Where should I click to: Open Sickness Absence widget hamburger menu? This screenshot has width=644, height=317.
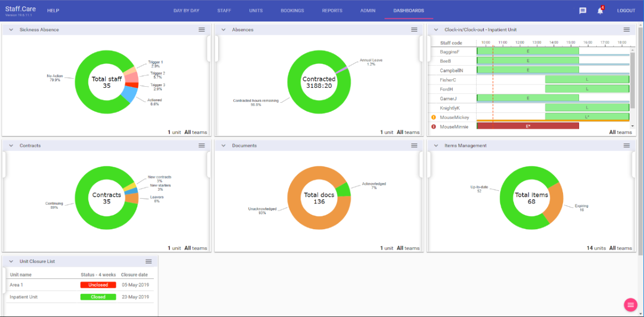pos(202,29)
